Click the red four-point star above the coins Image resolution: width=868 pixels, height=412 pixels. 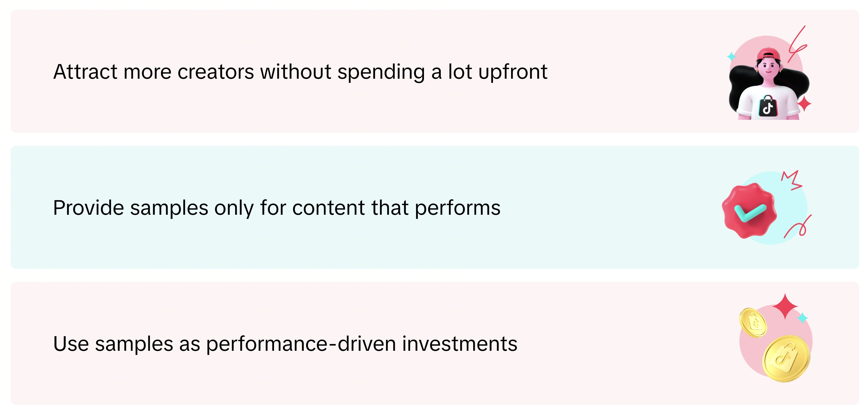(x=785, y=305)
